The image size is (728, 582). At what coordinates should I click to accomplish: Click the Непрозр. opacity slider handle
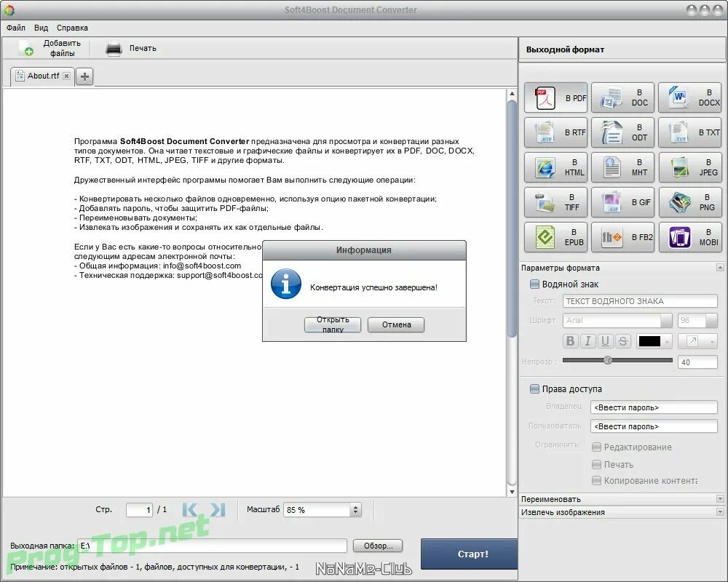click(x=608, y=360)
